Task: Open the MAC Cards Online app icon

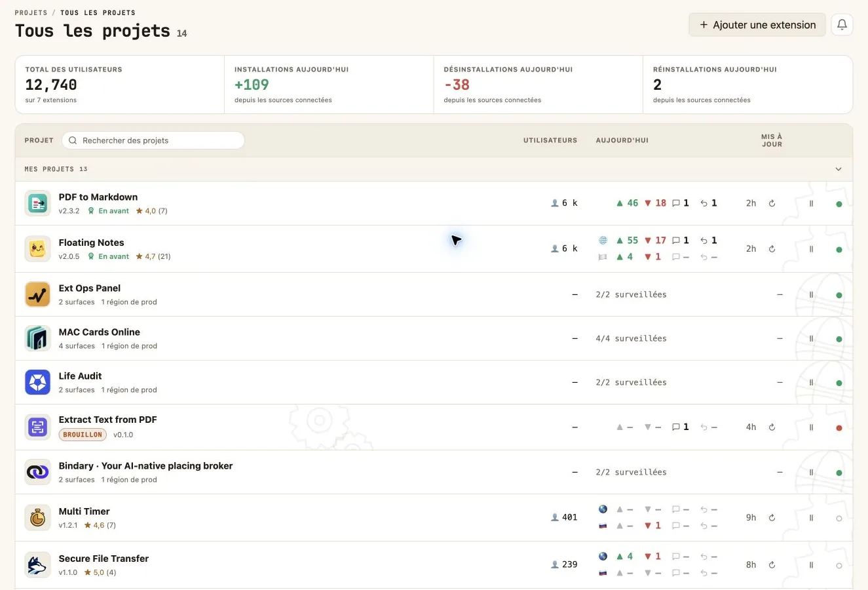Action: (x=38, y=338)
